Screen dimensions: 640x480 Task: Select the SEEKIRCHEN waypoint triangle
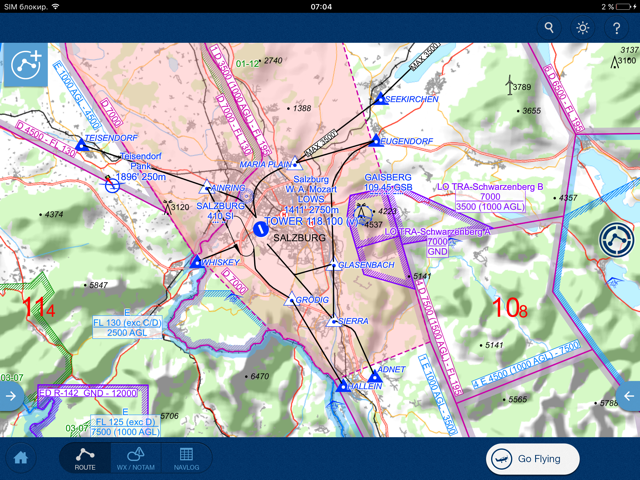pyautogui.click(x=380, y=99)
